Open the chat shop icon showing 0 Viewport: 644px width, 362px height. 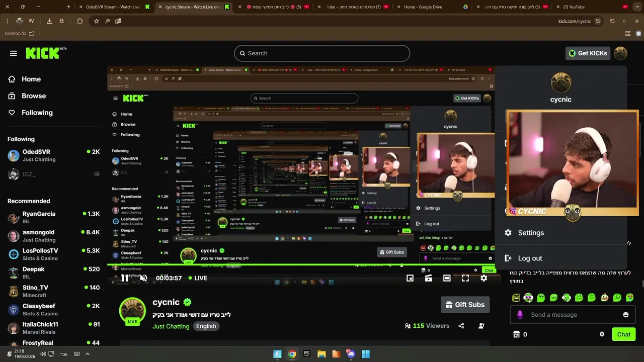(x=520, y=334)
